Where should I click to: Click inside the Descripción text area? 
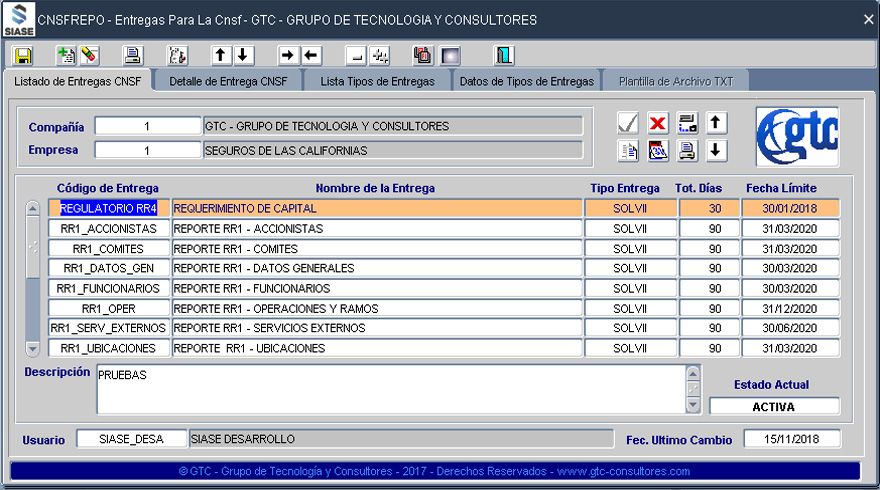coord(390,388)
